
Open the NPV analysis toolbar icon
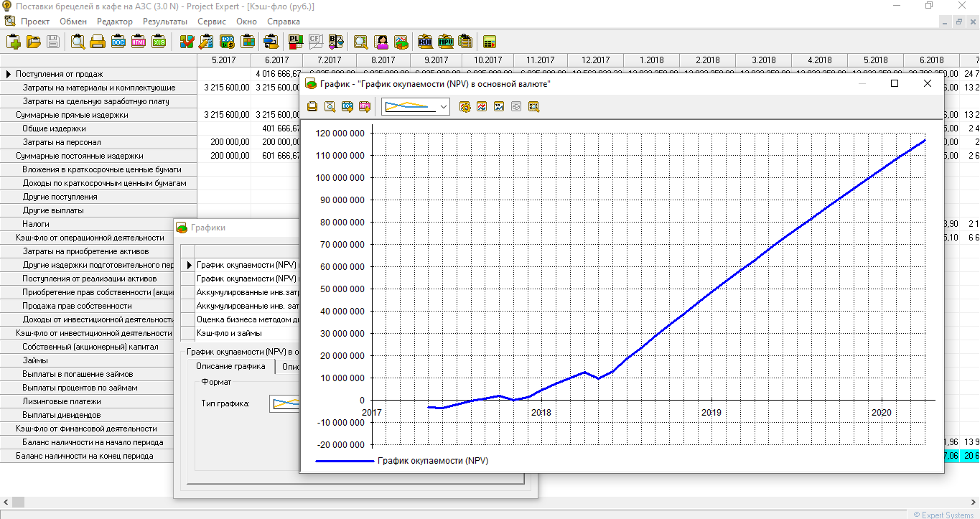click(446, 41)
